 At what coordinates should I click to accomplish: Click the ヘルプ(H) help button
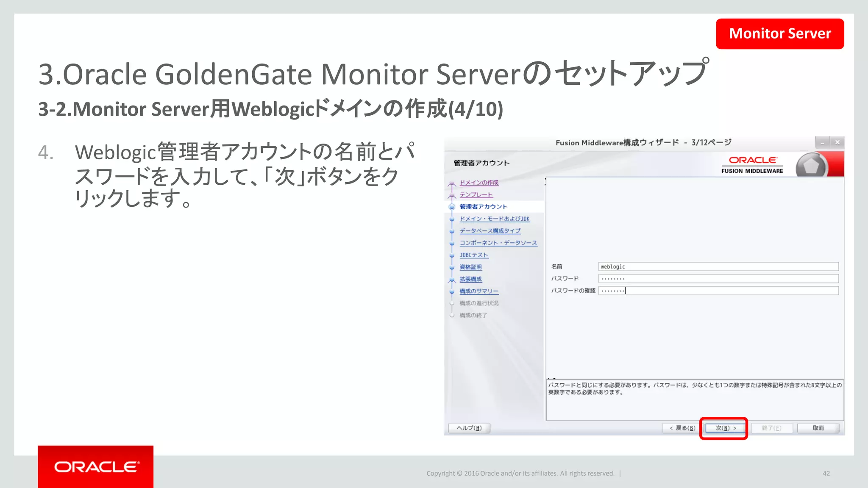[469, 428]
